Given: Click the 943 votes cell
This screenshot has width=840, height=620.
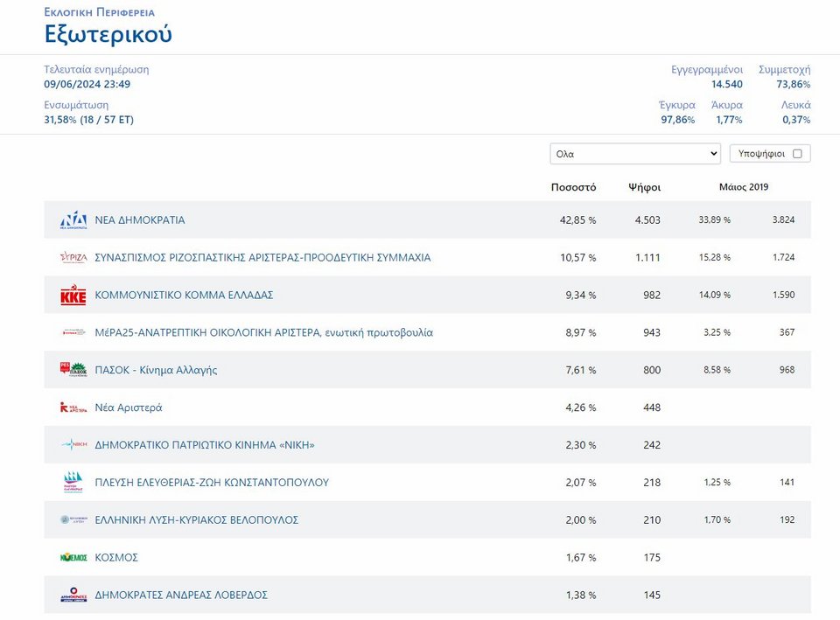Looking at the screenshot, I should point(652,332).
